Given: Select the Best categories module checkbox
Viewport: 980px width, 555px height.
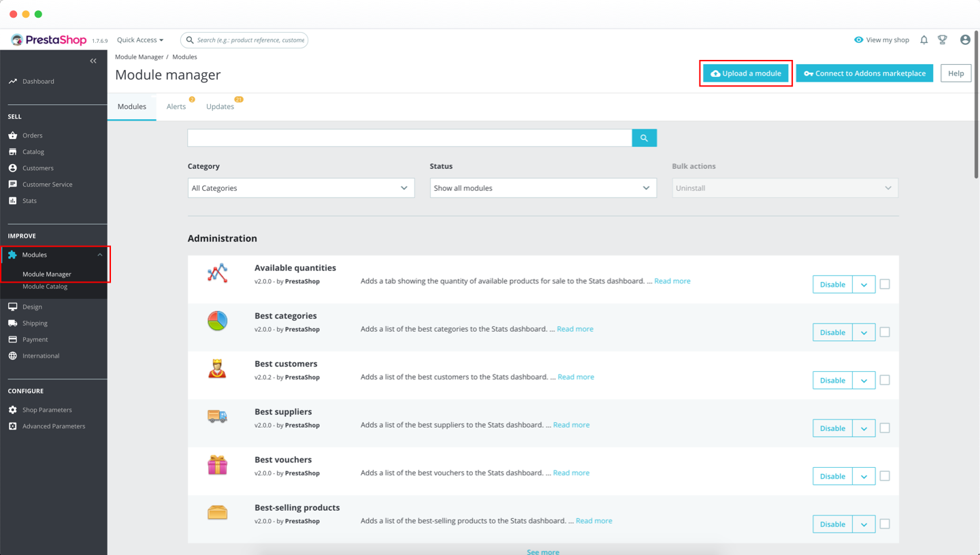Looking at the screenshot, I should [885, 332].
